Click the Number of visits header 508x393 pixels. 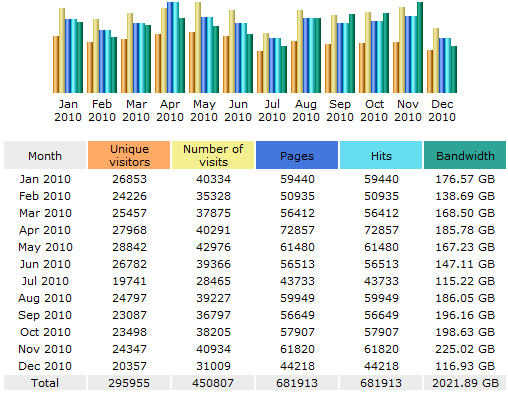(213, 155)
